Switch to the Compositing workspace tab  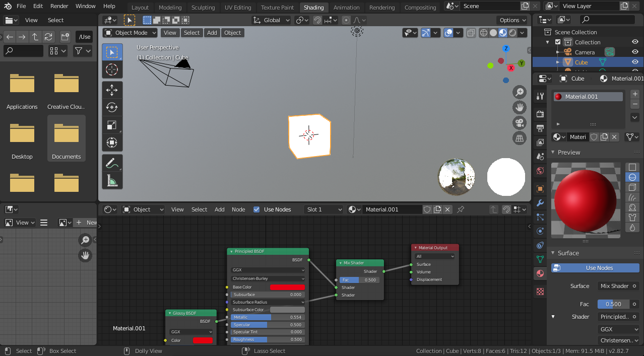pyautogui.click(x=420, y=8)
